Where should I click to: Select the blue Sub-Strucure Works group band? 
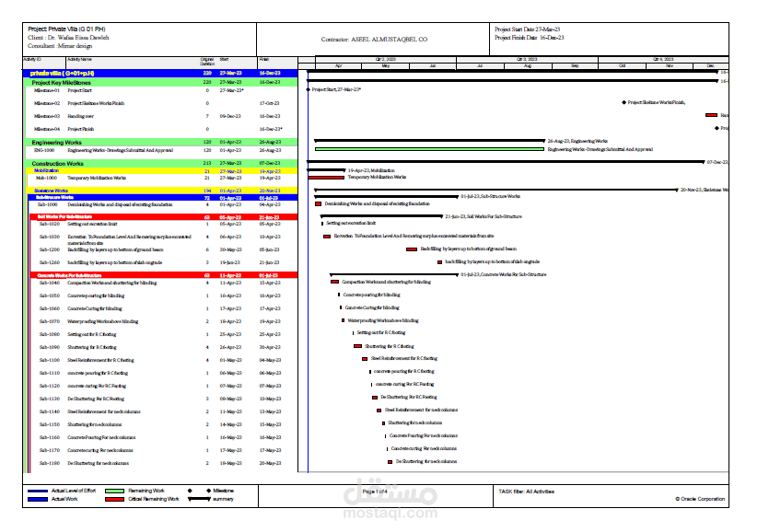tap(163, 198)
